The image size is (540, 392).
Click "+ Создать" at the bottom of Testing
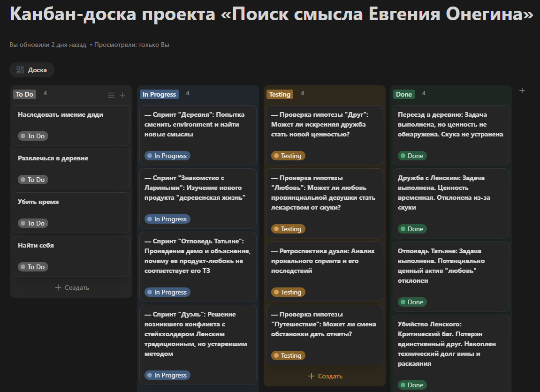[x=324, y=376]
